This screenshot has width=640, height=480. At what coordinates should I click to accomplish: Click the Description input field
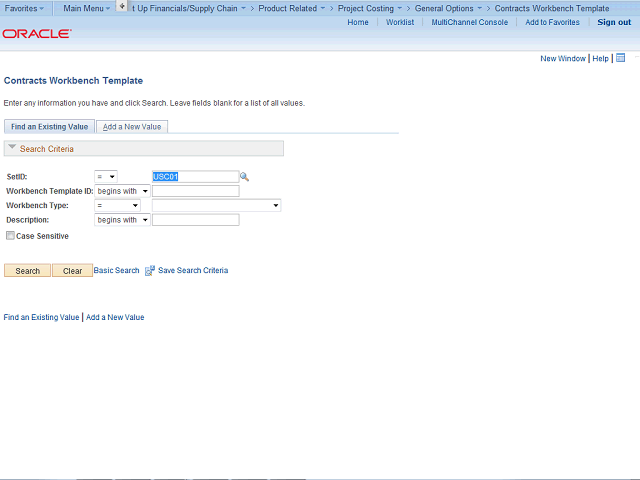click(x=196, y=220)
